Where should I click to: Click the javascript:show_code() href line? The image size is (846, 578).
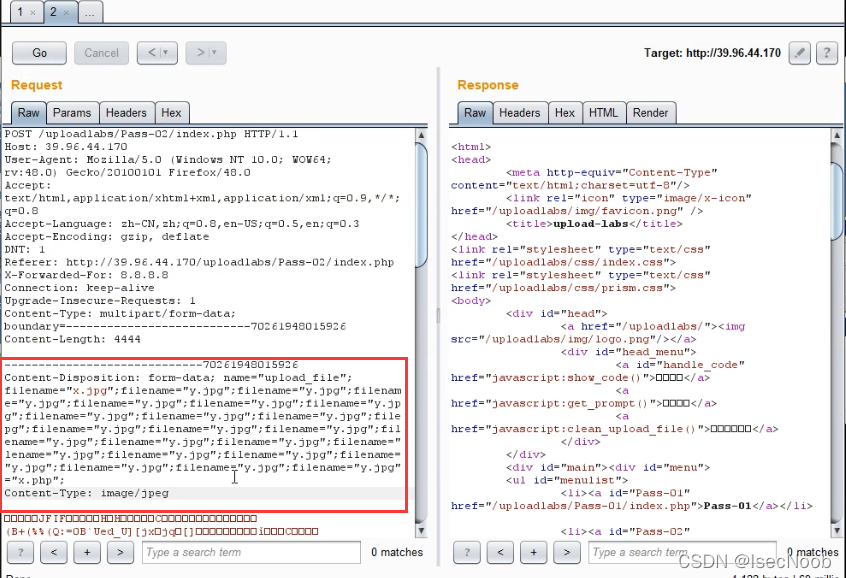pos(581,378)
